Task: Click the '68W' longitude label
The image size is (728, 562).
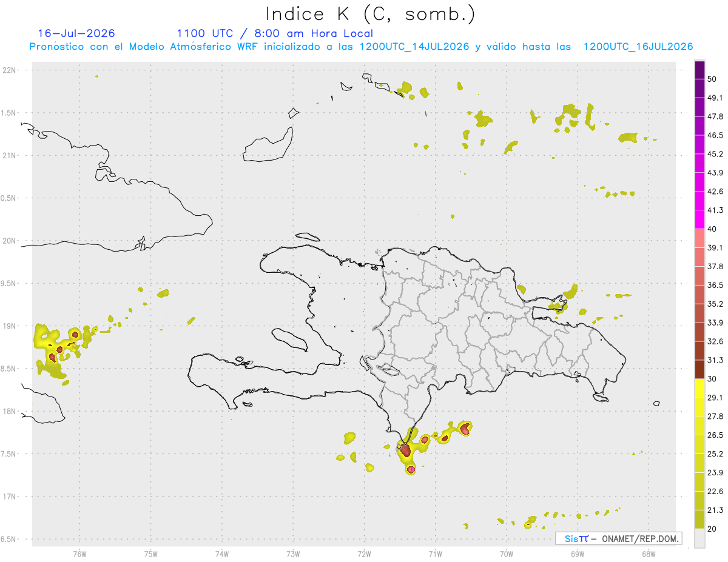Action: 648,554
